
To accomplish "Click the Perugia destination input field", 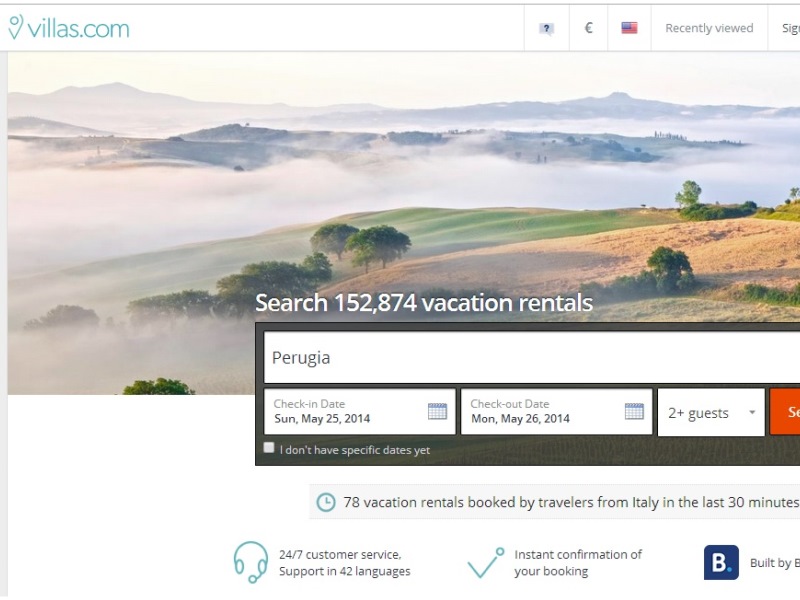I will coord(532,357).
